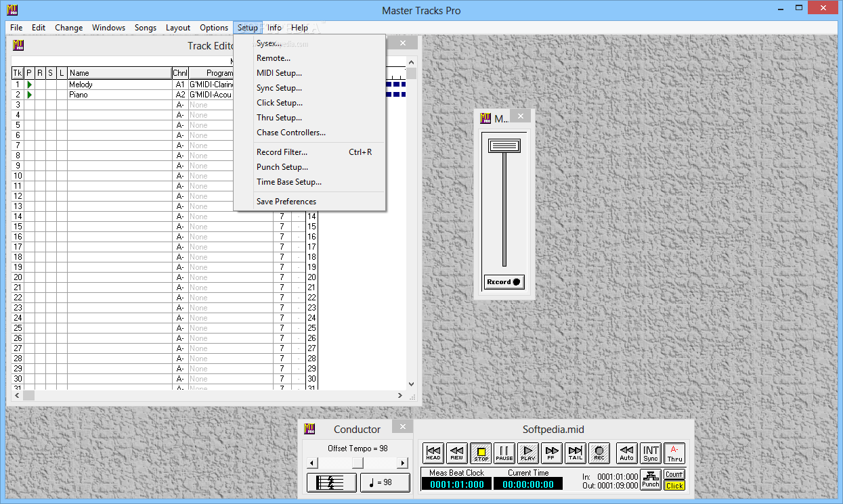Image resolution: width=843 pixels, height=504 pixels.
Task: Click the Conductor window MT Pro icon
Action: coord(309,428)
